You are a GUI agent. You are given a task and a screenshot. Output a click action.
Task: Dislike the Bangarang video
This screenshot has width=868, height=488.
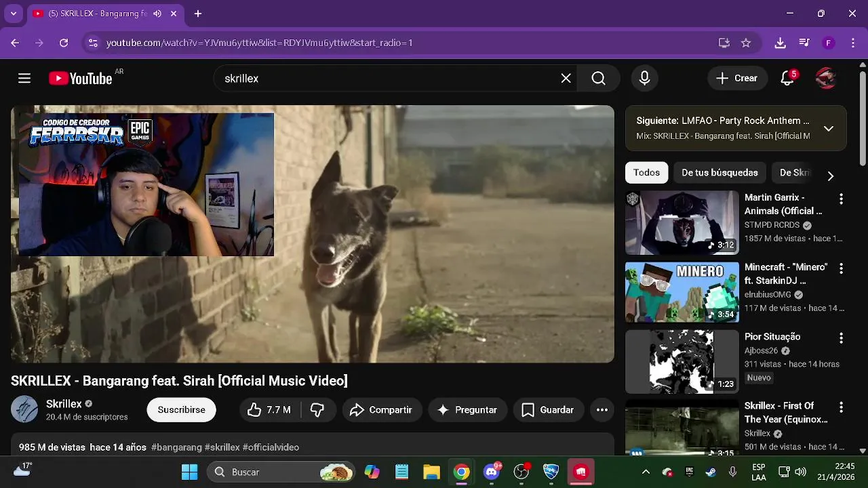[x=317, y=410]
